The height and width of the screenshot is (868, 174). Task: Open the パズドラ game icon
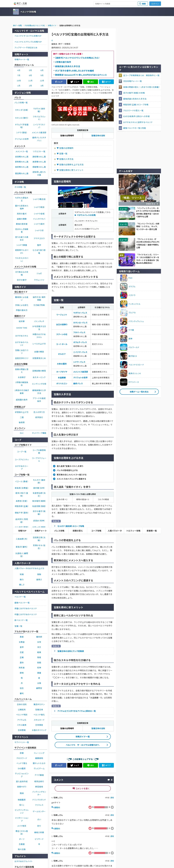click(124, 295)
